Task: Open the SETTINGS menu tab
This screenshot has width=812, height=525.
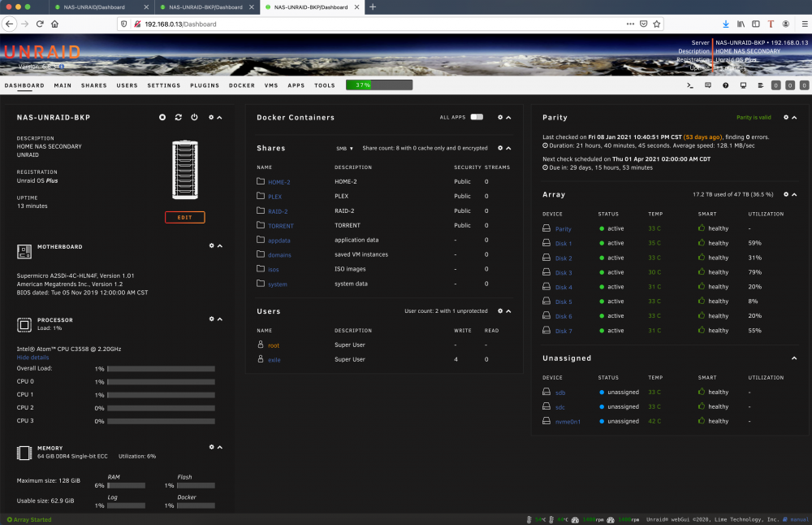Action: (164, 85)
